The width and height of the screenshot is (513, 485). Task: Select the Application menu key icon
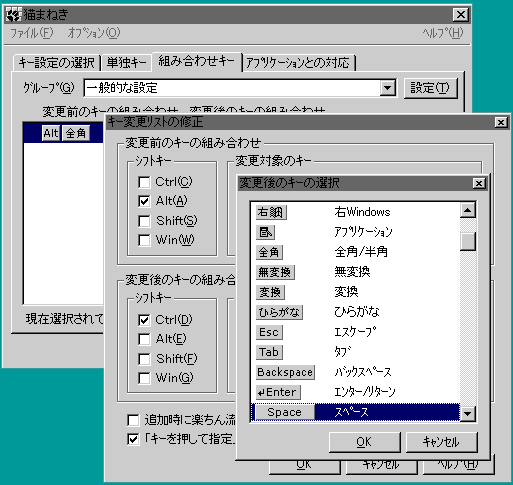pyautogui.click(x=265, y=232)
